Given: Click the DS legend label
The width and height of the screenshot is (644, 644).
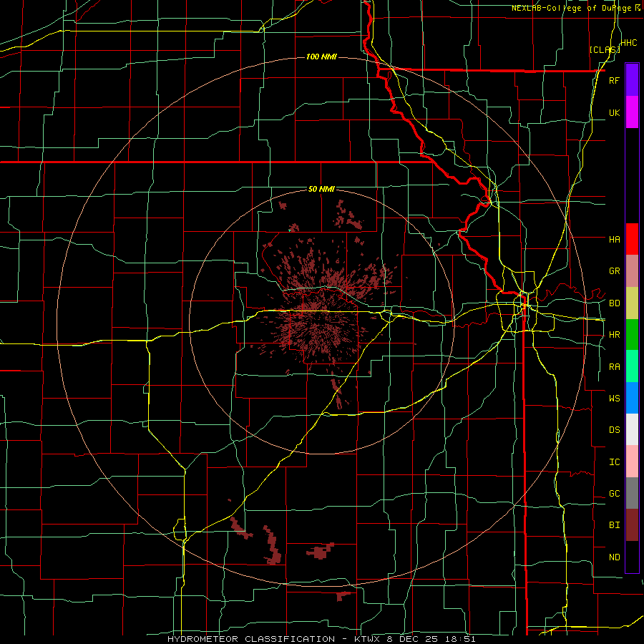Looking at the screenshot, I should [614, 430].
